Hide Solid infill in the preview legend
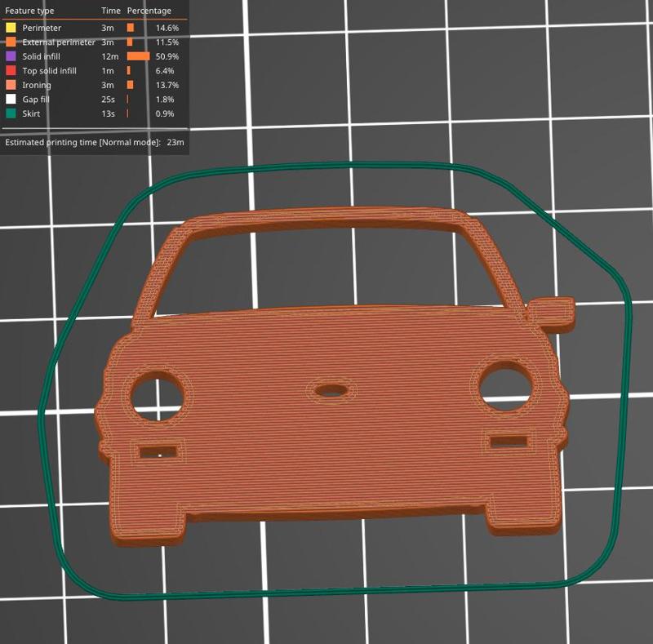Viewport: 653px width, 644px height. 41,56
